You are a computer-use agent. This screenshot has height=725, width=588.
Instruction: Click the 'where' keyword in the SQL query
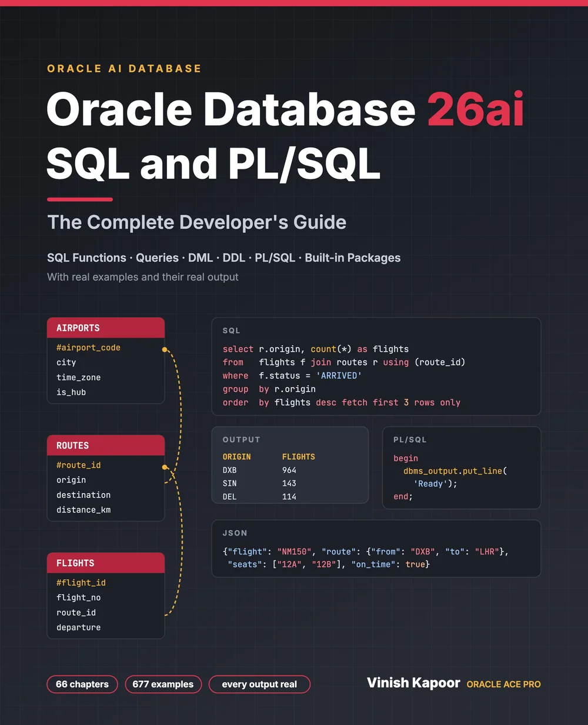pyautogui.click(x=236, y=376)
